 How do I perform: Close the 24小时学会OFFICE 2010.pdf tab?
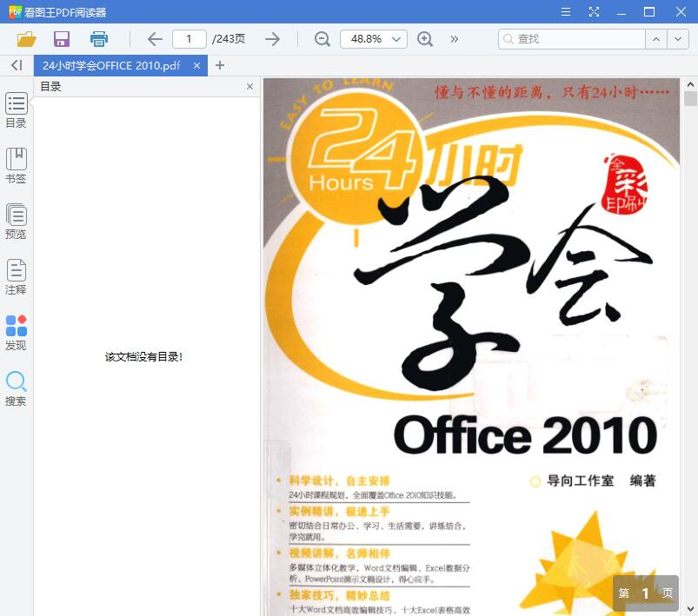click(196, 65)
